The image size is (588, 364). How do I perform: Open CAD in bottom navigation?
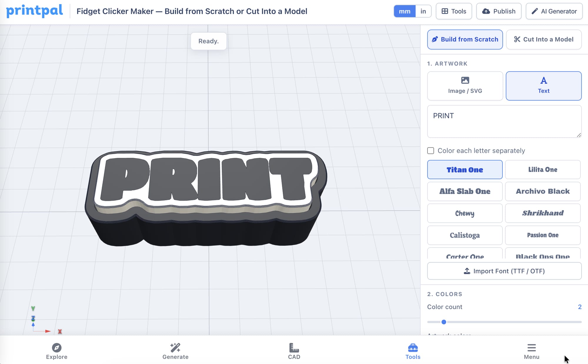294,351
